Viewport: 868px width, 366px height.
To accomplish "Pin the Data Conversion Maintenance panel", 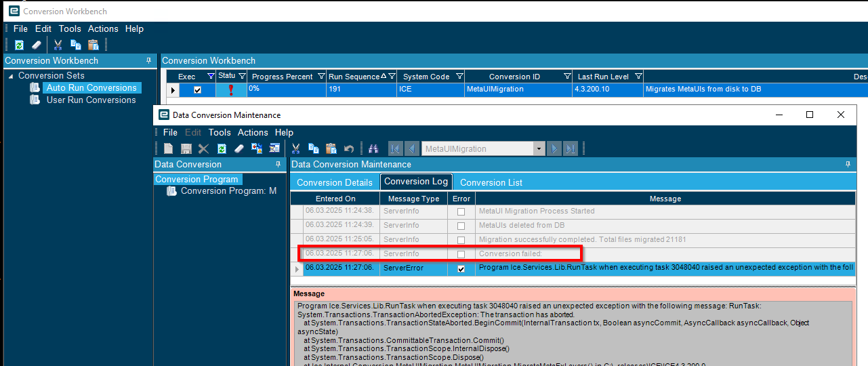I will (x=848, y=164).
